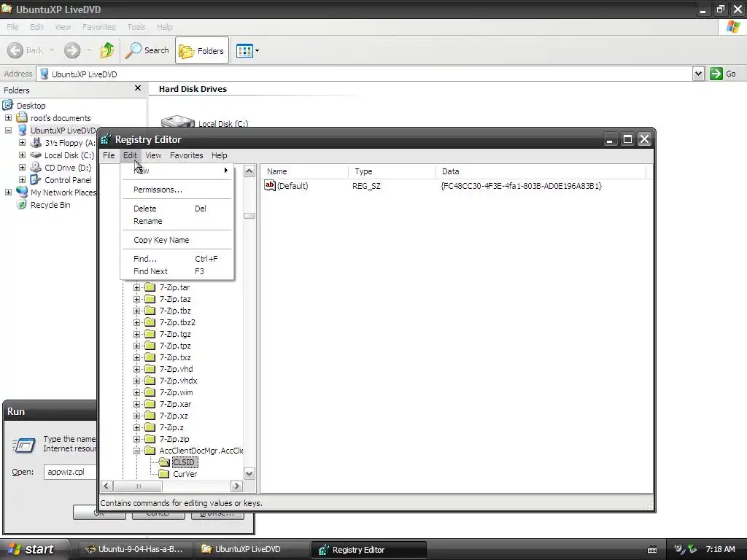Click the Data column header
The image size is (747, 560).
point(541,171)
